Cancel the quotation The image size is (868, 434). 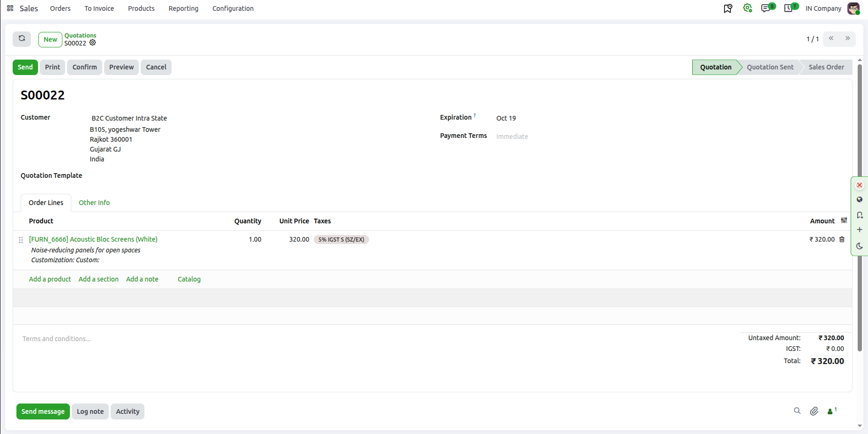(156, 67)
